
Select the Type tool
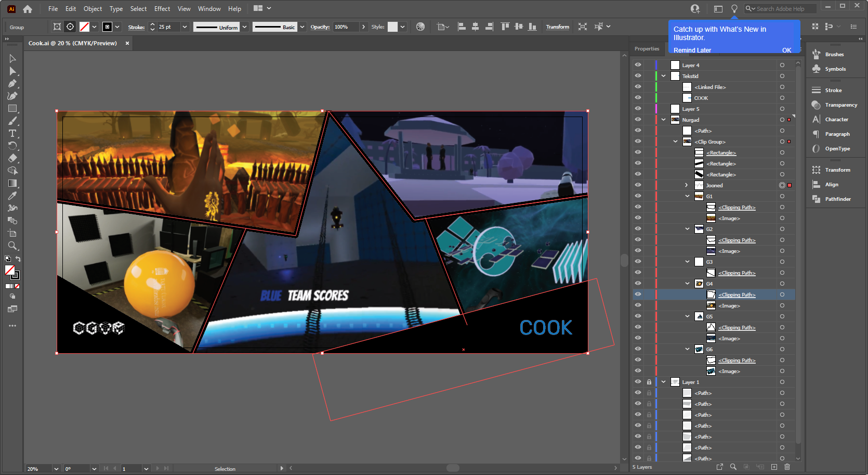tap(12, 134)
